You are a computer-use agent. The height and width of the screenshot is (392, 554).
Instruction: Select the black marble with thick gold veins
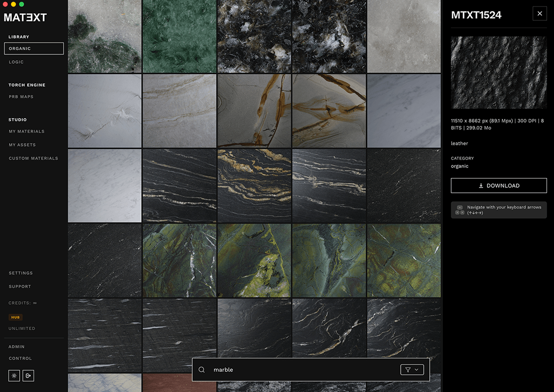pyautogui.click(x=255, y=185)
